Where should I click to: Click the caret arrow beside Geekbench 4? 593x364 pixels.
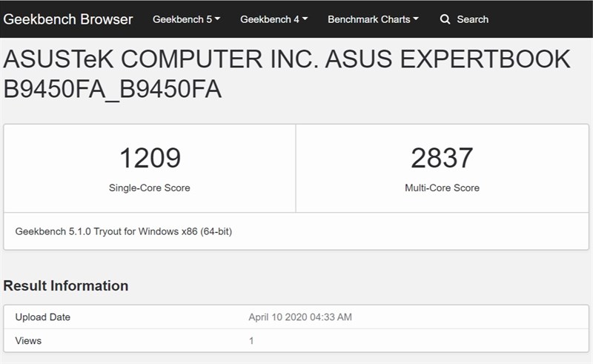(x=305, y=19)
